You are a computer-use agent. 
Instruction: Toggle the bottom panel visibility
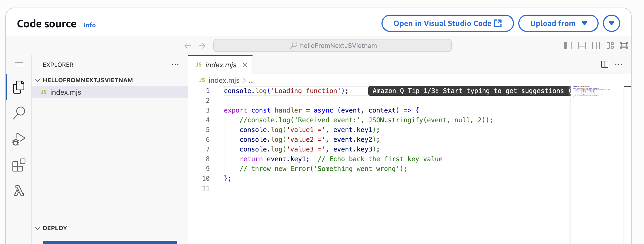click(x=582, y=45)
